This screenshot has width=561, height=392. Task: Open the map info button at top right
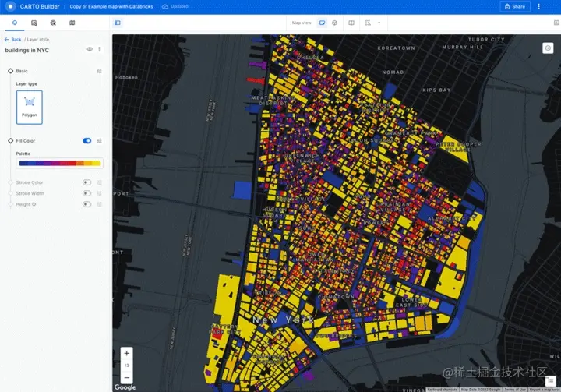[548, 48]
